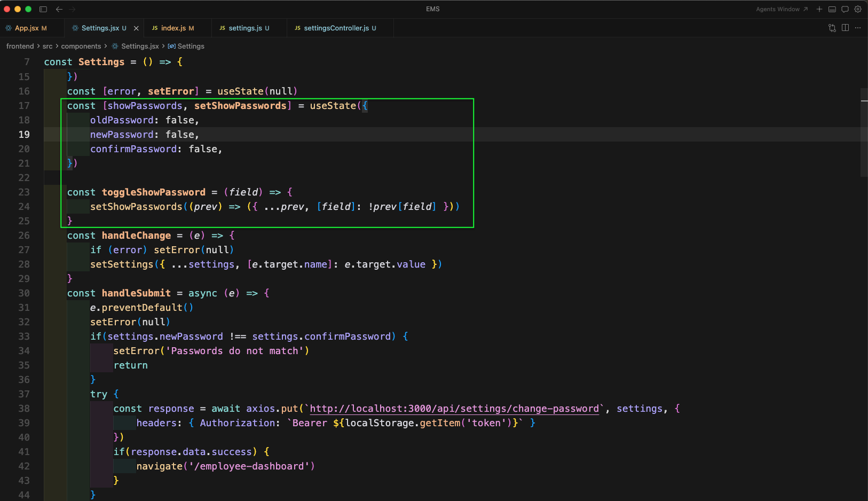Click the JS icon on index.js tab
Screen dimensions: 868x501
click(x=155, y=28)
